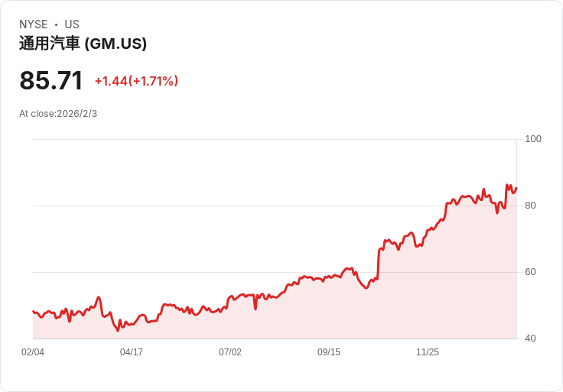Click the lowest dip of the price line near 04/17

[117, 330]
